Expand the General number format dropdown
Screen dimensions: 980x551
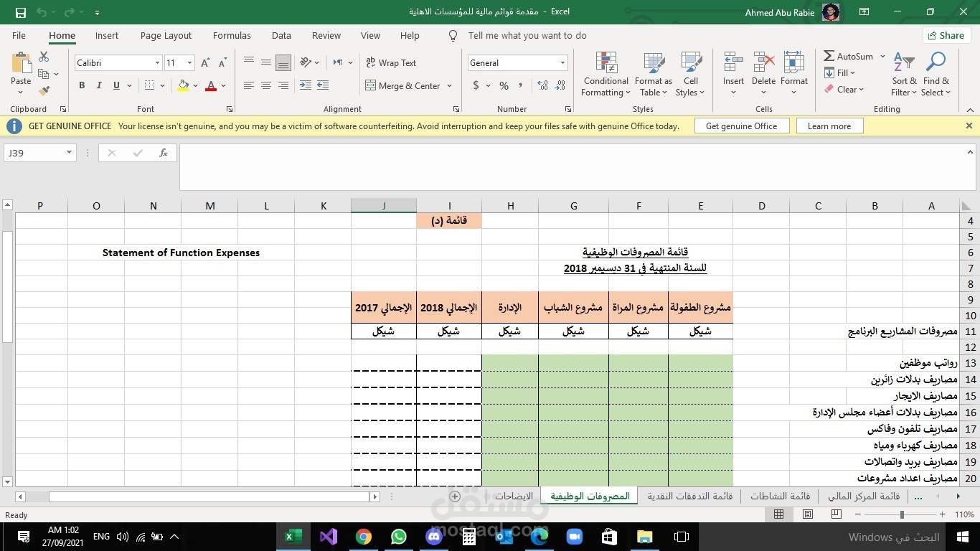click(x=562, y=62)
